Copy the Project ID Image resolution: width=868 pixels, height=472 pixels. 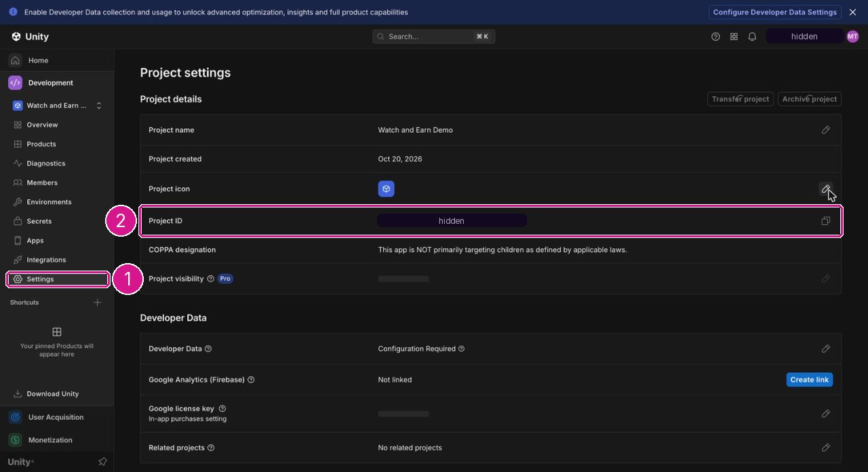pyautogui.click(x=825, y=221)
